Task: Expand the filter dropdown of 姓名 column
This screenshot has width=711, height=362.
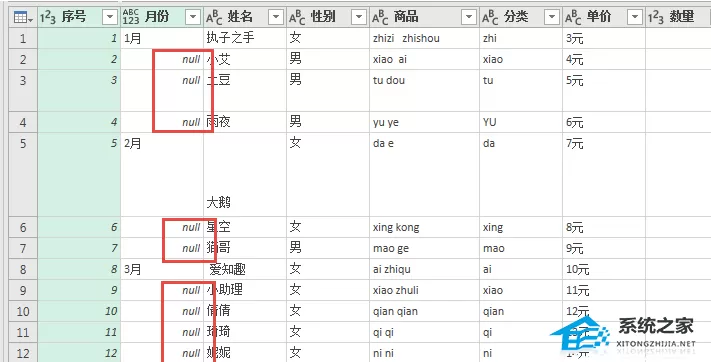Action: click(x=276, y=18)
